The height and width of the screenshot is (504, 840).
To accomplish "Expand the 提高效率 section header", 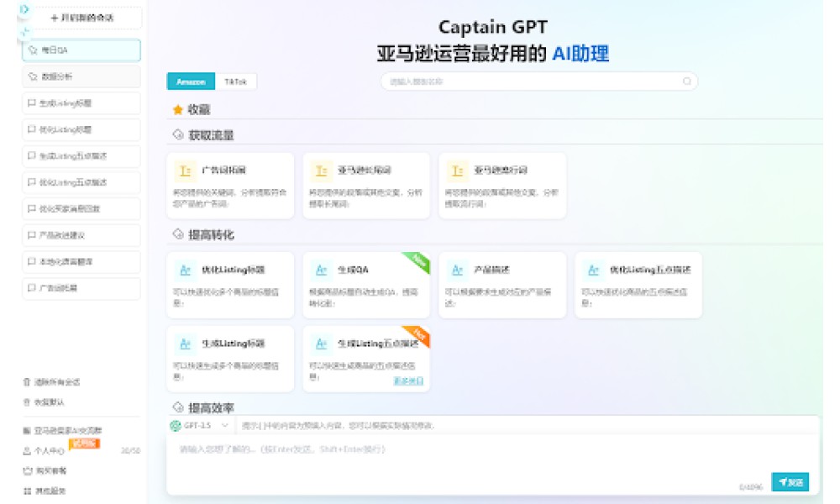I will coord(203,407).
